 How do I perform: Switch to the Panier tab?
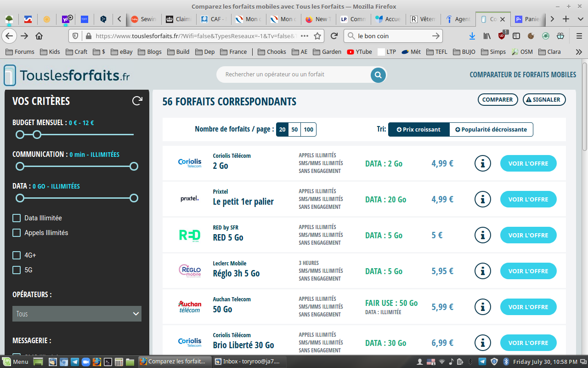528,19
